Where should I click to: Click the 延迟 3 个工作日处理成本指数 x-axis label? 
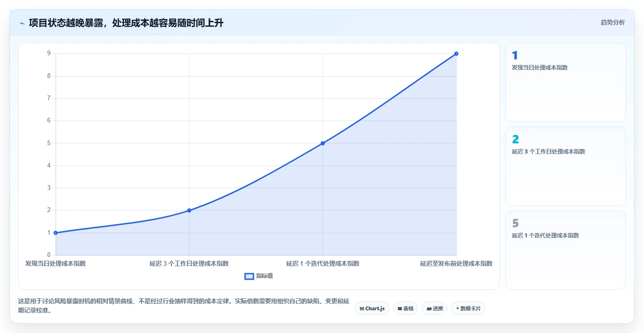[189, 263]
